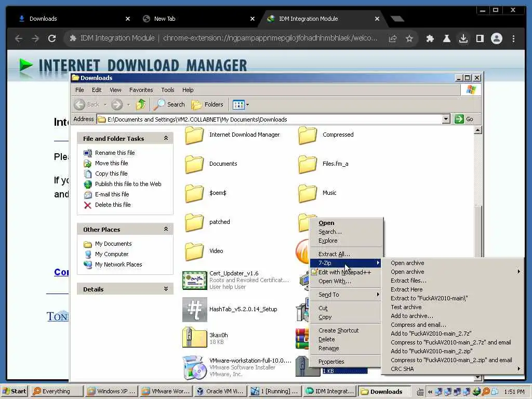Open the Back history dropdown arrow
The width and height of the screenshot is (532, 399).
click(105, 105)
